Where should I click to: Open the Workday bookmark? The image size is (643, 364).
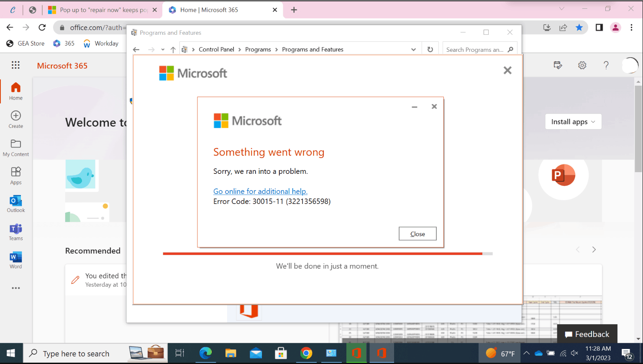pos(101,43)
